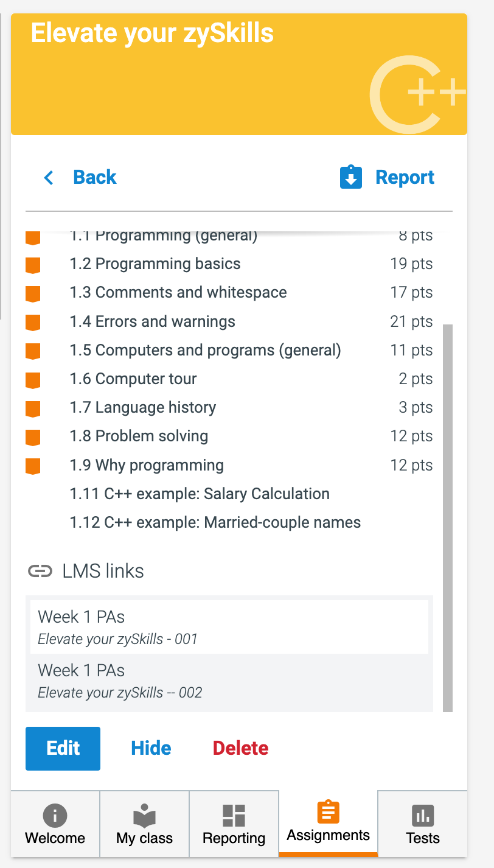
Task: Click orange marker beside 1.8 Problem solving
Action: (x=33, y=438)
